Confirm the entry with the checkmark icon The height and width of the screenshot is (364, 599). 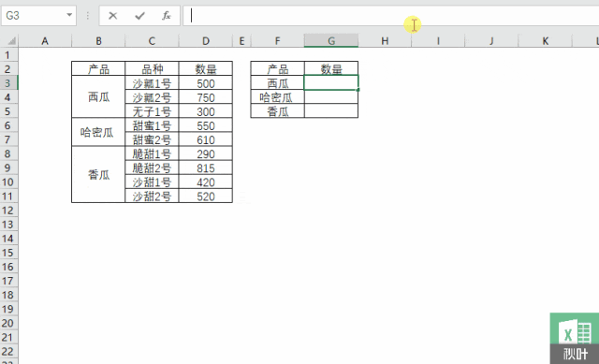[139, 16]
